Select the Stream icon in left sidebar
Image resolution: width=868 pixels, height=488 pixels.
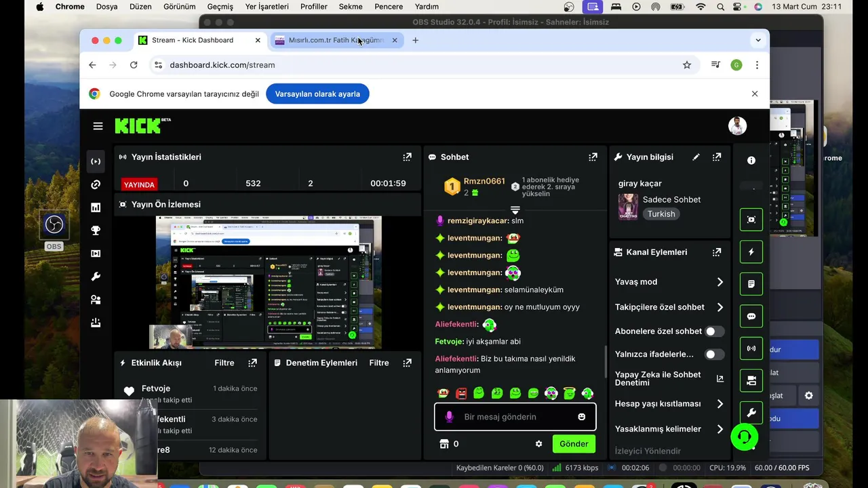click(x=96, y=161)
